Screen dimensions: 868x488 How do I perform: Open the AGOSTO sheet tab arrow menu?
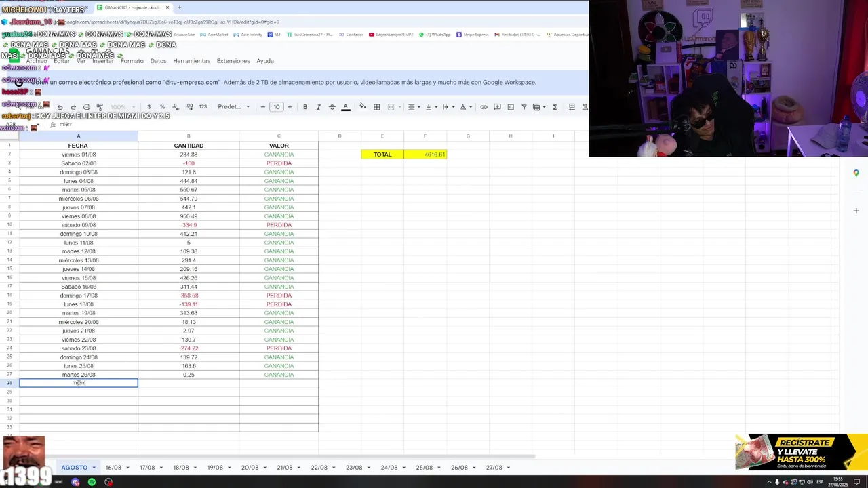coord(94,468)
